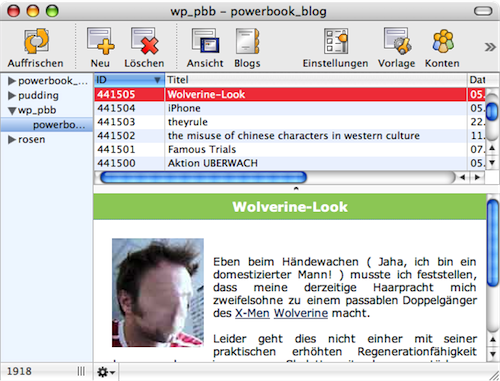Open the Blogs toolbar icon
Screen dimensions: 500x381
pyautogui.click(x=247, y=41)
